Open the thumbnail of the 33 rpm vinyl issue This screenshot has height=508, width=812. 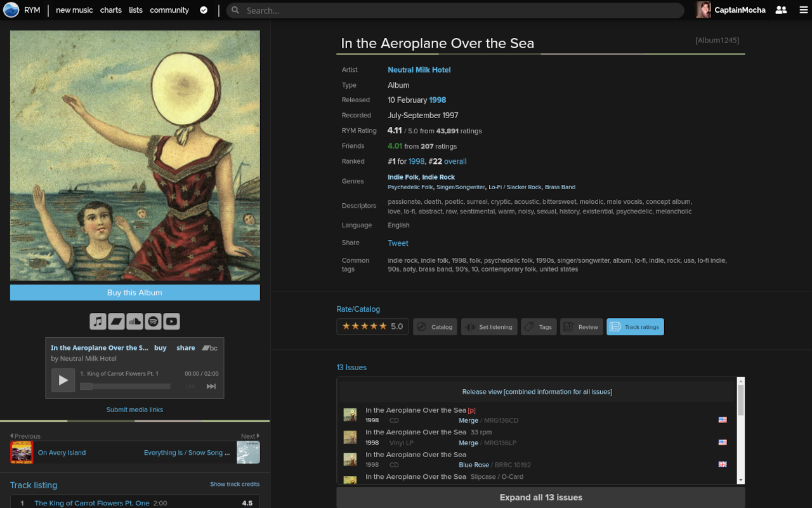350,437
